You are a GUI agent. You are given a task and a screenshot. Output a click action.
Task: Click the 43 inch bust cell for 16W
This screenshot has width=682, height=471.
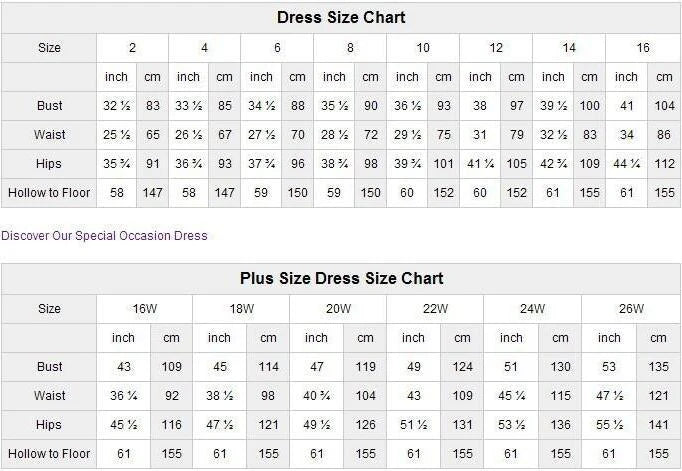coord(124,367)
